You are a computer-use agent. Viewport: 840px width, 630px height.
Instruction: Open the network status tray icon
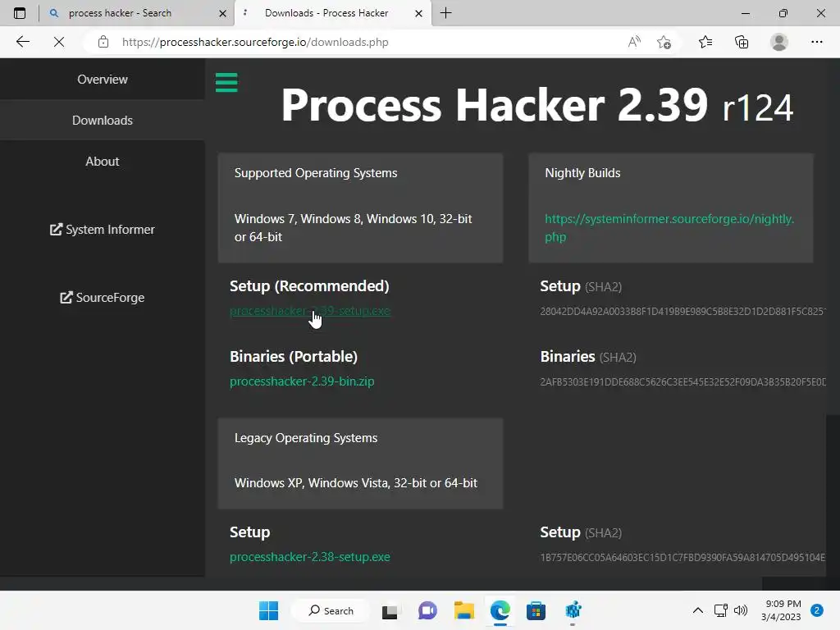pyautogui.click(x=720, y=610)
